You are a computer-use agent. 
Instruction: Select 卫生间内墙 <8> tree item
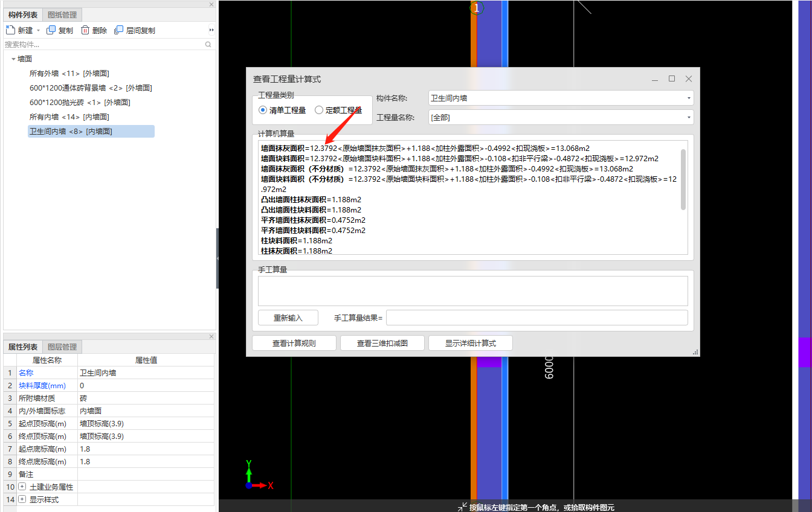point(91,131)
